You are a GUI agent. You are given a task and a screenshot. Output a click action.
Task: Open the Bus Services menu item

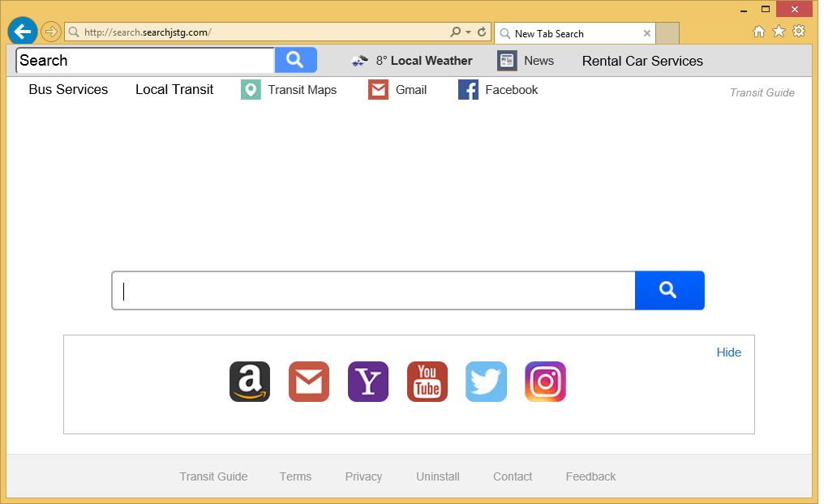(x=68, y=90)
